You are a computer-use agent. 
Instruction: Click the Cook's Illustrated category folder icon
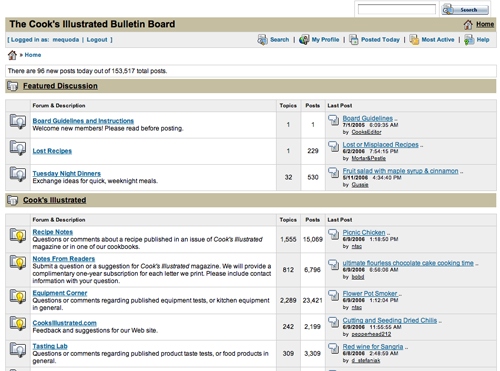click(x=13, y=200)
